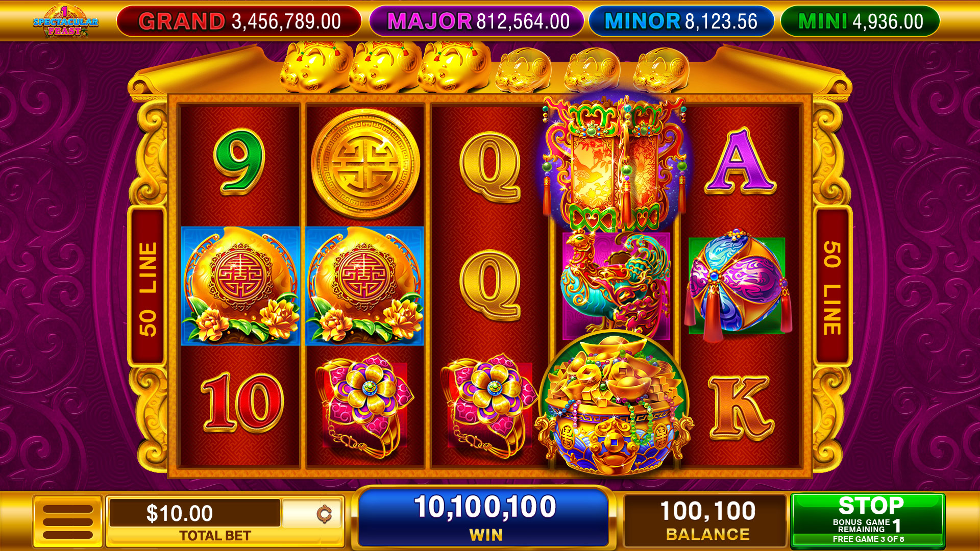Click the green STOP button
980x551 pixels.
[x=868, y=520]
